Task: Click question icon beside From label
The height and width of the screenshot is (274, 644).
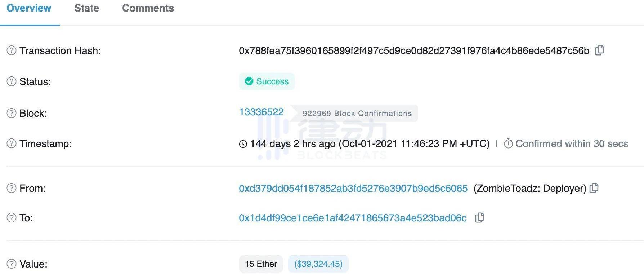Action: click(12, 188)
